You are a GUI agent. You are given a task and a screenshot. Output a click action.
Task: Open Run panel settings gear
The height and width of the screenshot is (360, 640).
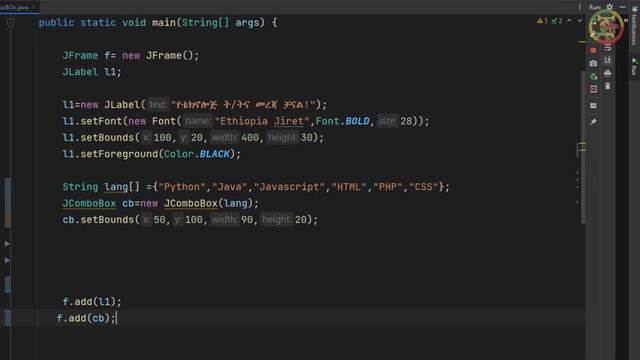[609, 7]
